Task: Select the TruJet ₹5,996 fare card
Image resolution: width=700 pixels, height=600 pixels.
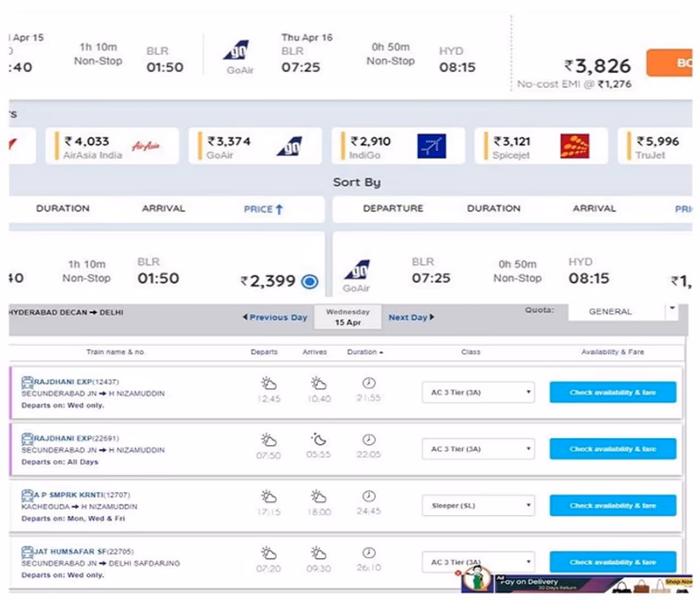Action: pyautogui.click(x=657, y=146)
